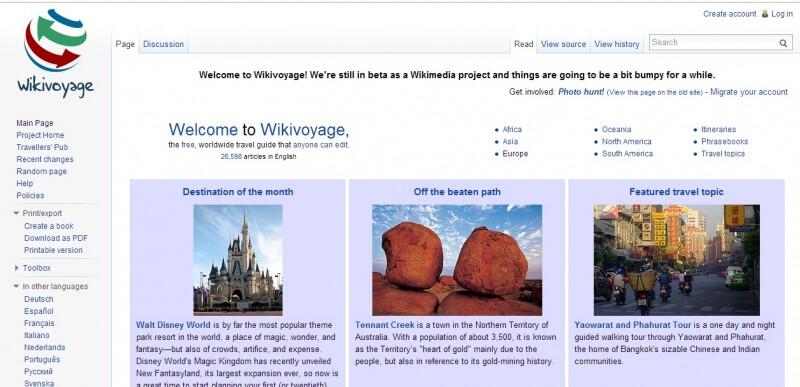Collapse the In other languages section
The image size is (800, 387).
click(16, 286)
